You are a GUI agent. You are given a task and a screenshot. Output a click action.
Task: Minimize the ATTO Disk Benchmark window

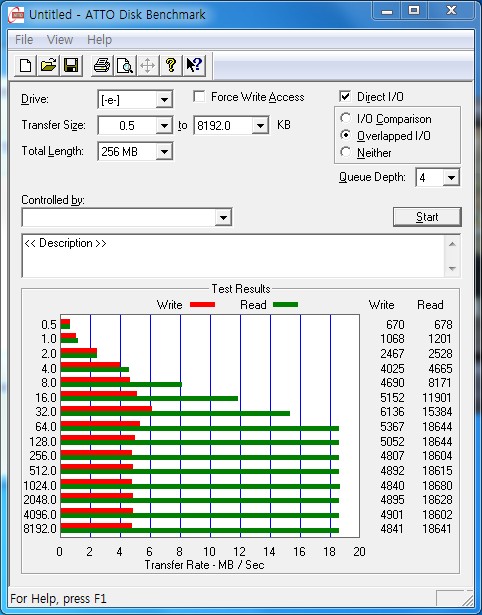click(x=387, y=11)
